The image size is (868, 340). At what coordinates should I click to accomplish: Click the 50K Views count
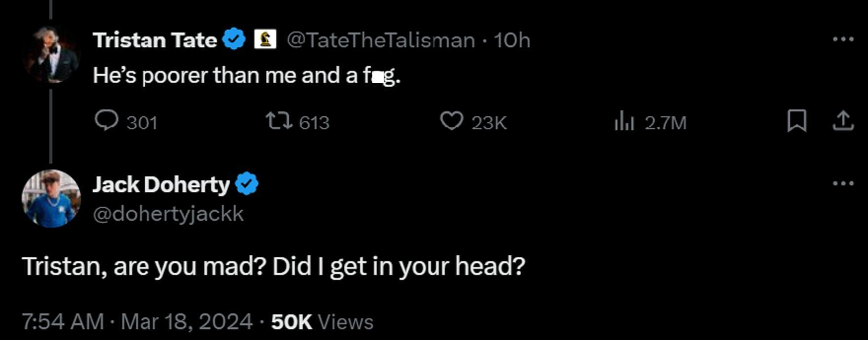click(322, 322)
